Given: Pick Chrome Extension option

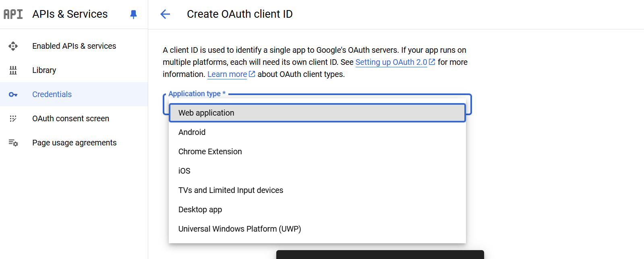Looking at the screenshot, I should pyautogui.click(x=210, y=151).
